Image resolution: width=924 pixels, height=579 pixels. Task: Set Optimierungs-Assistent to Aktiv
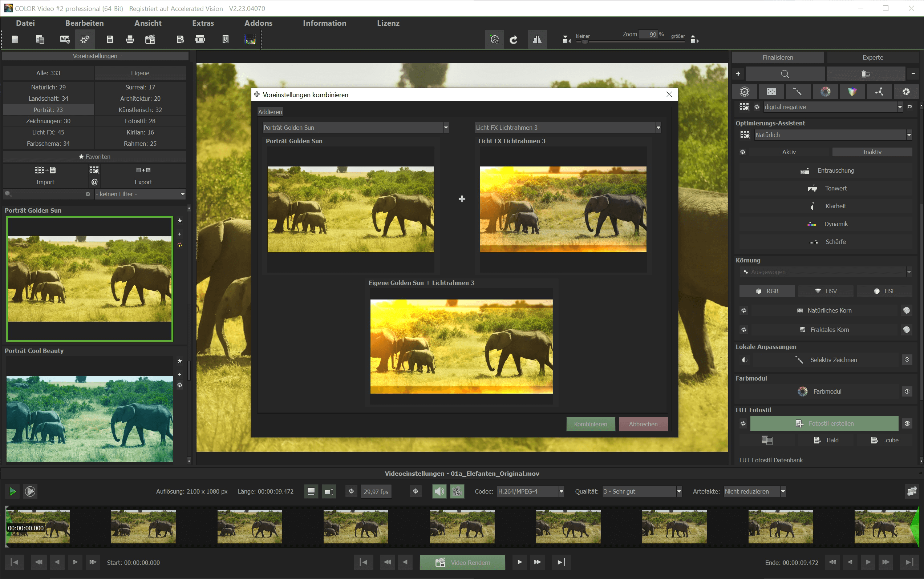pos(789,152)
